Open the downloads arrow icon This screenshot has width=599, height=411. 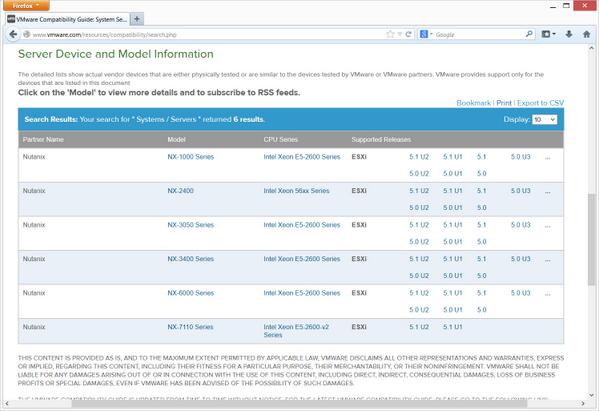tap(569, 34)
